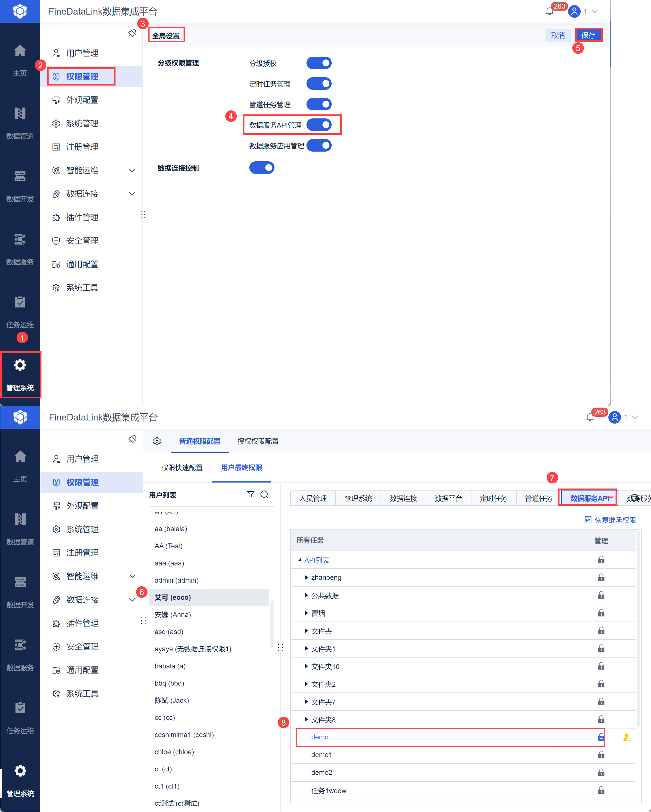Toggle the 数据连接控制 switch
651x812 pixels.
click(x=262, y=168)
